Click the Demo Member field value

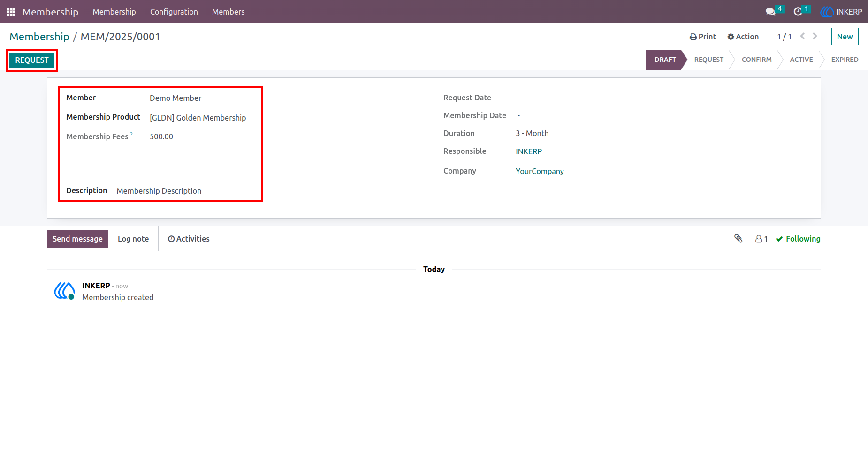coord(175,98)
